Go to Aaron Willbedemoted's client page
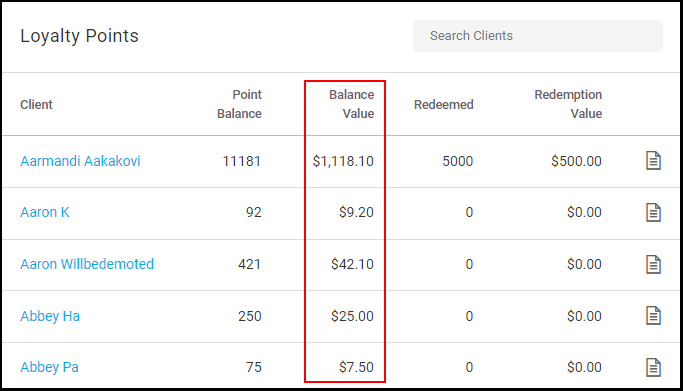Image resolution: width=683 pixels, height=391 pixels. [x=87, y=264]
